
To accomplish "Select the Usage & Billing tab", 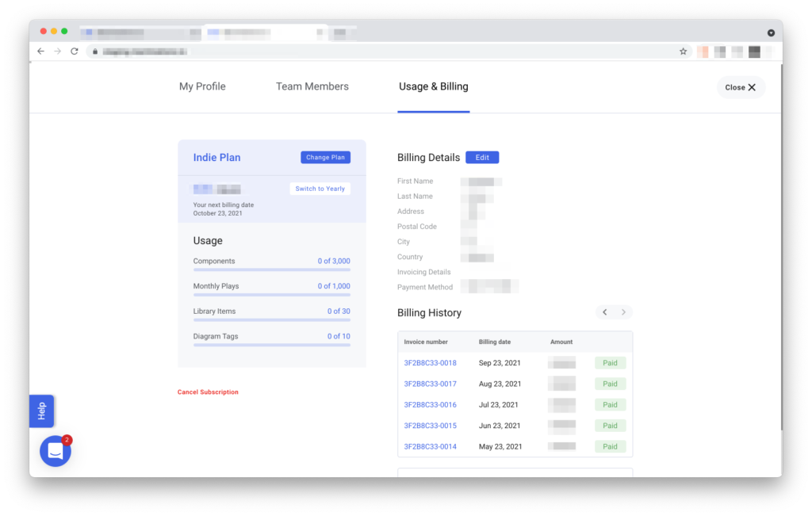I will [434, 86].
